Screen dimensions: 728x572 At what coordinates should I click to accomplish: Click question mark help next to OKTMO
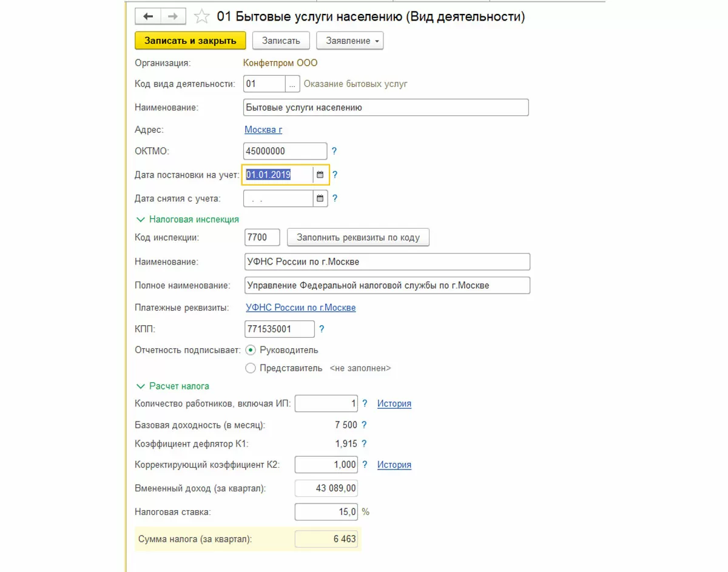pos(334,151)
